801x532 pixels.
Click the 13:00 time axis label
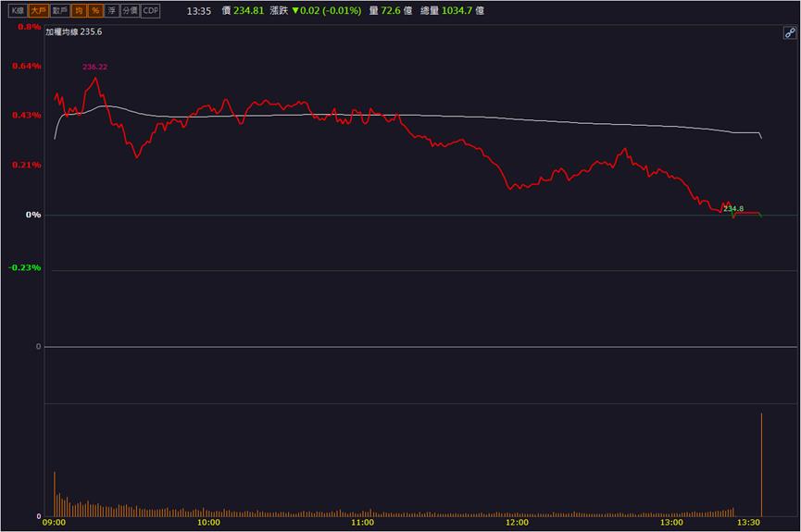pos(671,523)
